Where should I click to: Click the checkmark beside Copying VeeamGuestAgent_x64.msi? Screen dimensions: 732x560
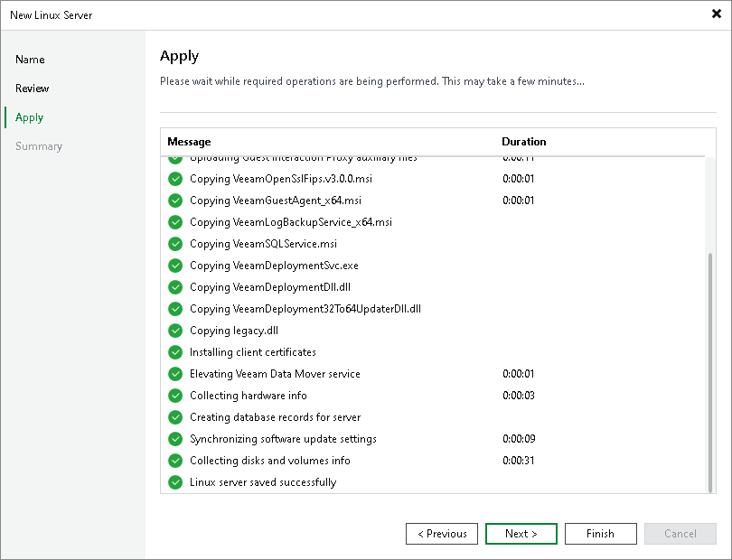(x=175, y=201)
